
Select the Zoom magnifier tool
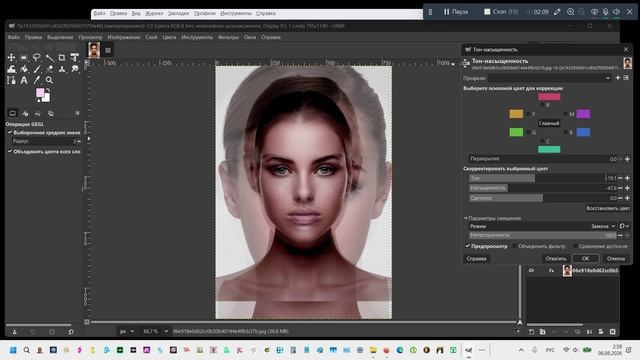pos(49,80)
